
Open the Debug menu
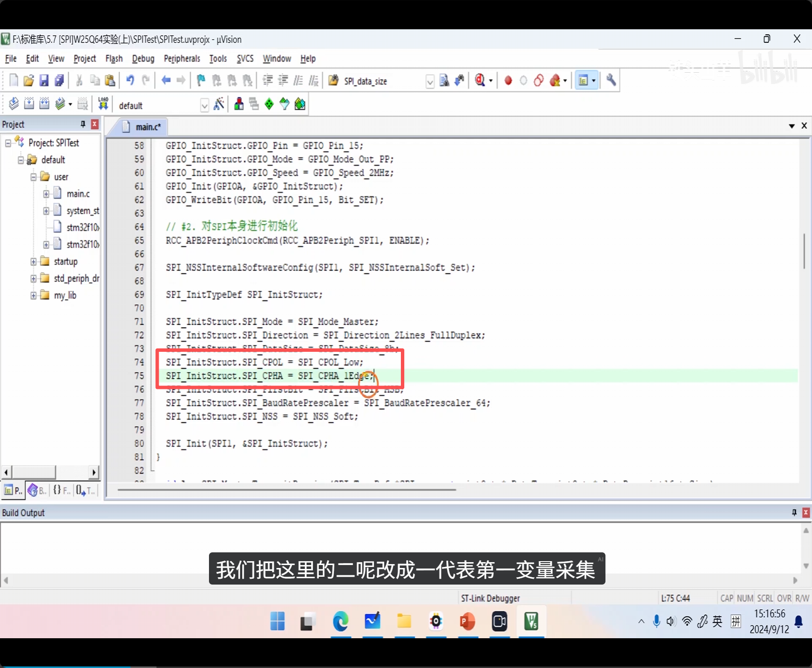pos(143,59)
